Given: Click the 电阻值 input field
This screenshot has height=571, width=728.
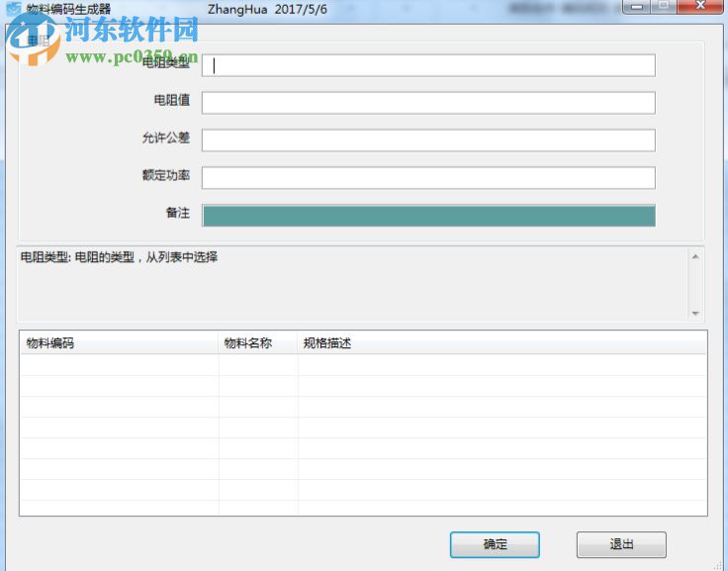Looking at the screenshot, I should coord(428,103).
